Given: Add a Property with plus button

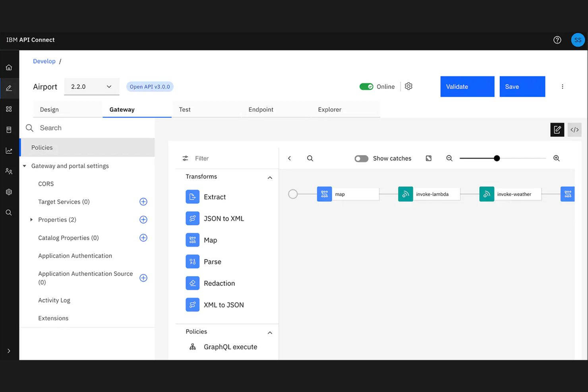Looking at the screenshot, I should point(143,220).
